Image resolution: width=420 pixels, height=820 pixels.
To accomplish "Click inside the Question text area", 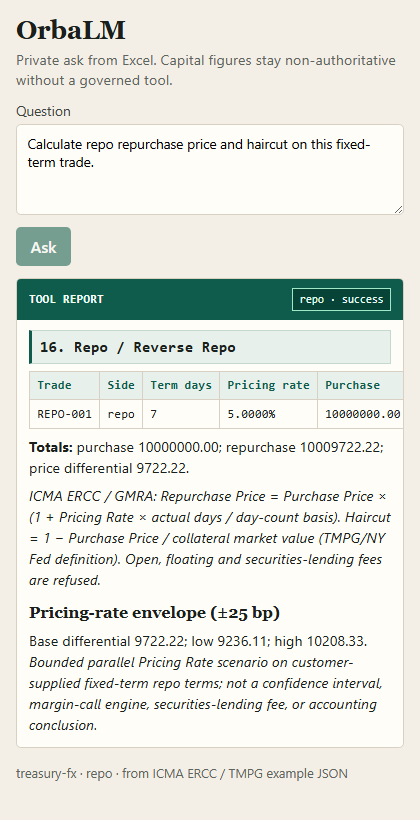I will 210,169.
